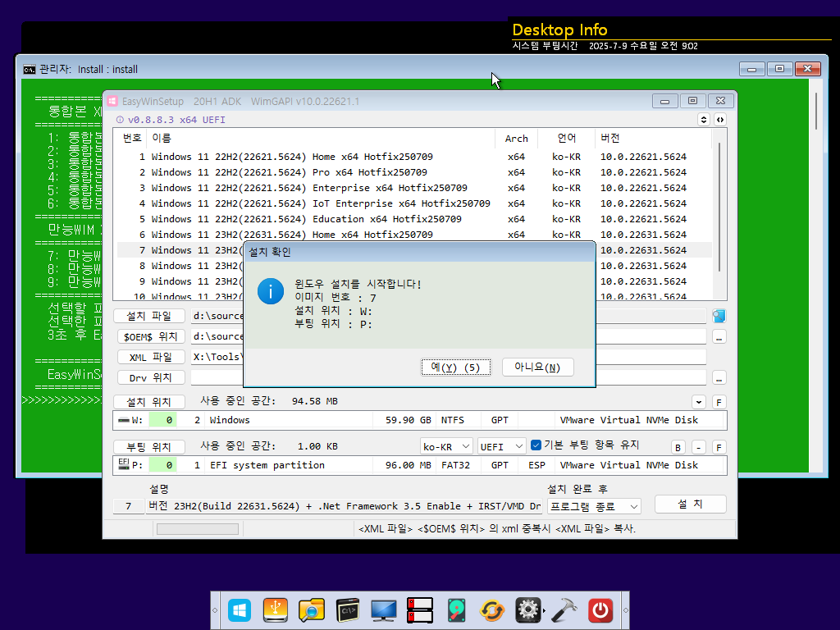This screenshot has width=840, height=630.
Task: Click the 설치 파일 button
Action: (x=149, y=316)
